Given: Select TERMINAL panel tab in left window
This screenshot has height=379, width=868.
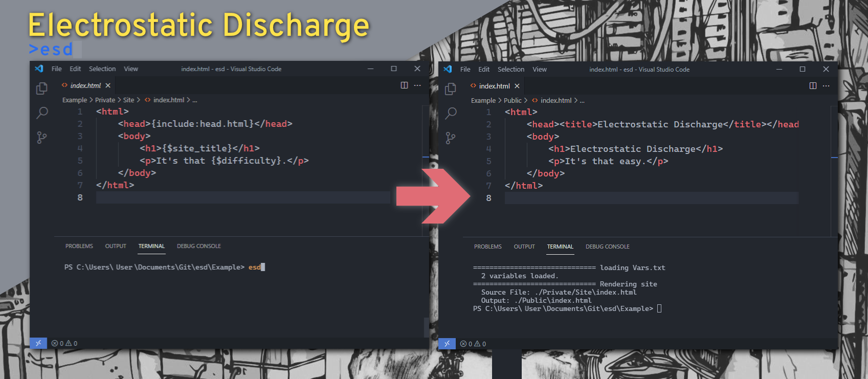Looking at the screenshot, I should pos(151,246).
